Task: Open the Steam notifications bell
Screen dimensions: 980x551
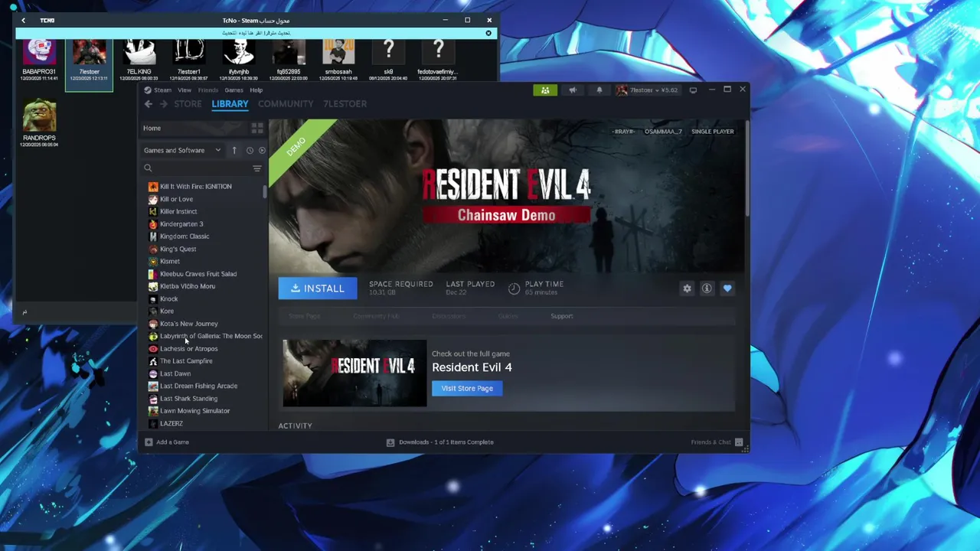Action: pyautogui.click(x=599, y=90)
